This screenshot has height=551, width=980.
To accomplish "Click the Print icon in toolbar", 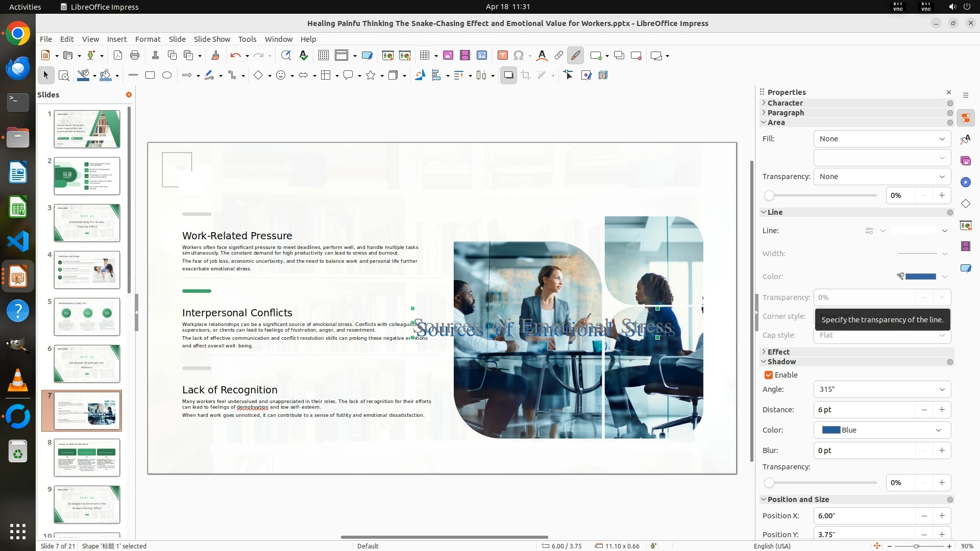I will tap(135, 56).
